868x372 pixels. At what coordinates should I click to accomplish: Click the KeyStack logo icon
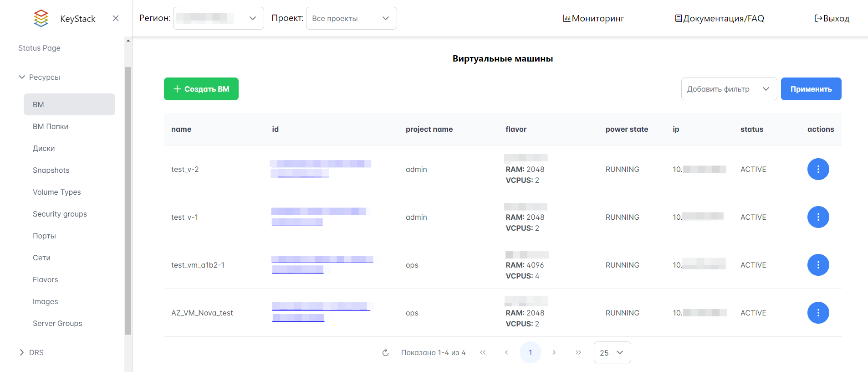[41, 18]
